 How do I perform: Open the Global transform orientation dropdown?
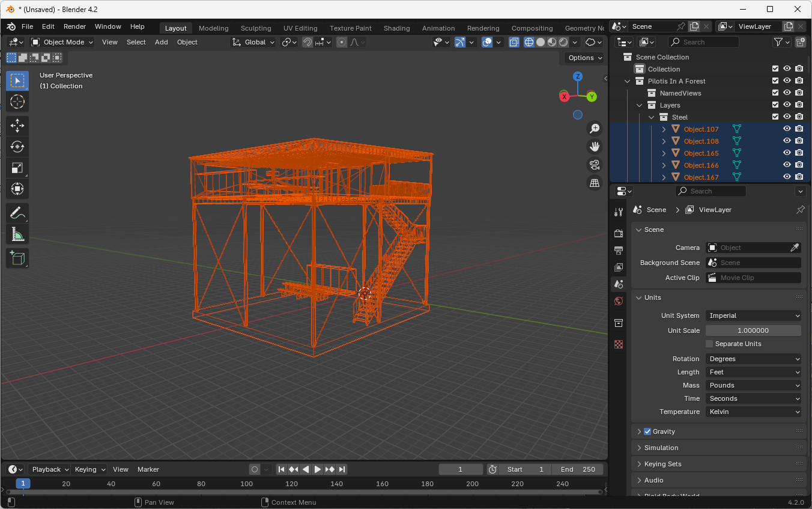click(x=253, y=42)
